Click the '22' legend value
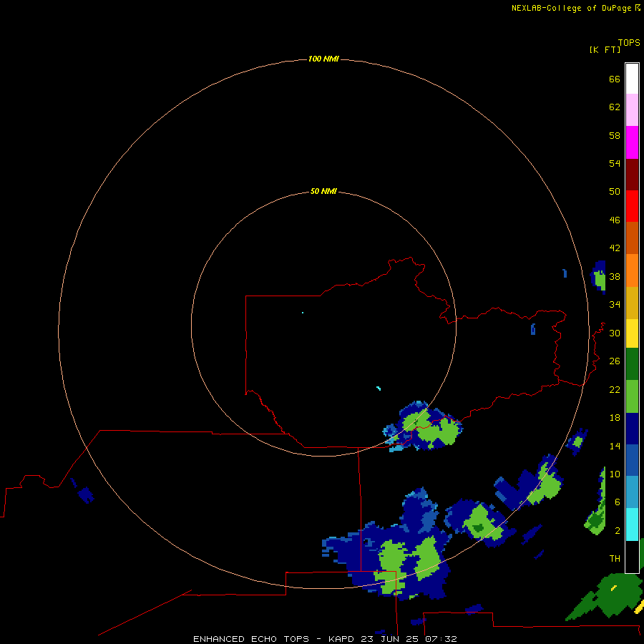644x644 pixels. coord(615,389)
